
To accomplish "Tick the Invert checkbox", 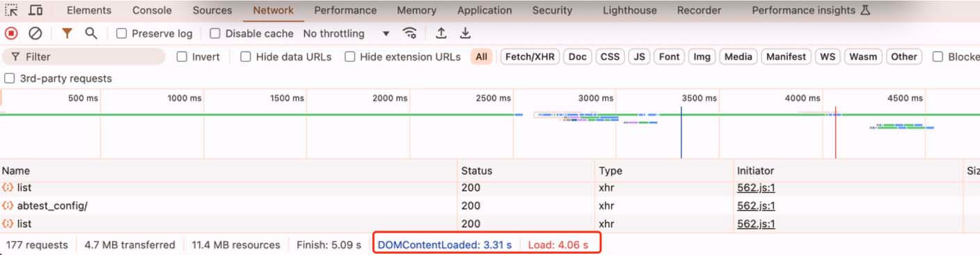I will click(182, 57).
